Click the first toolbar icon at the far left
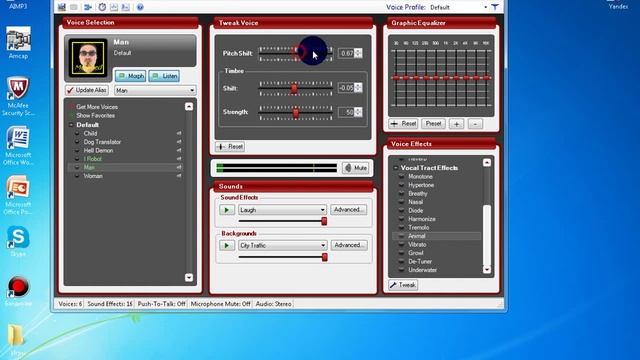Screen dimensions: 640x360 62,7
